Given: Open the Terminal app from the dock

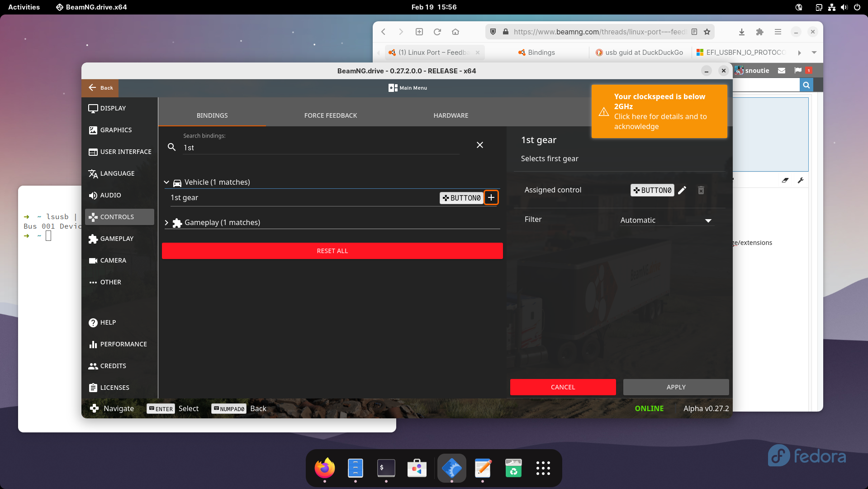Looking at the screenshot, I should point(386,468).
